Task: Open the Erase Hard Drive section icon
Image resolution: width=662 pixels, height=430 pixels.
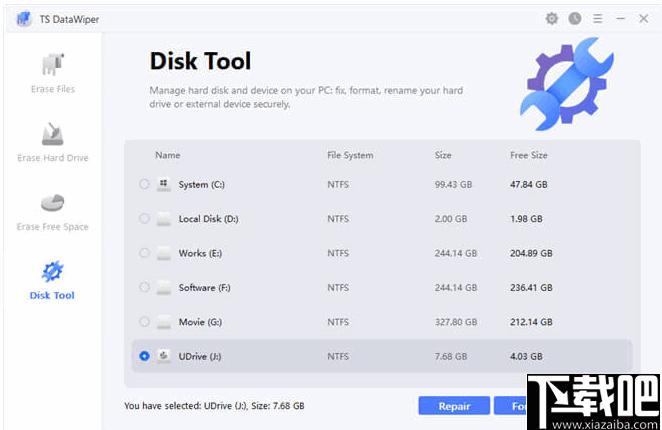Action: [x=52, y=134]
